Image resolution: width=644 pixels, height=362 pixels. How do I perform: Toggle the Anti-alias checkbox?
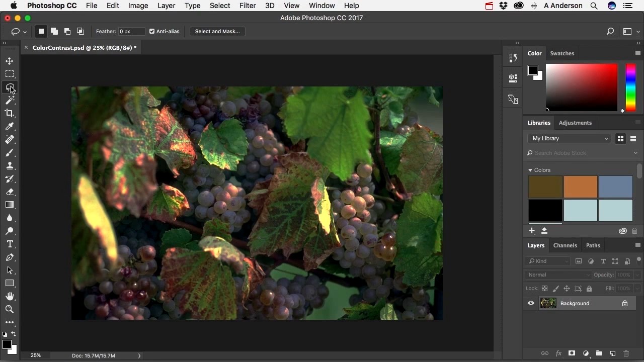pyautogui.click(x=152, y=31)
